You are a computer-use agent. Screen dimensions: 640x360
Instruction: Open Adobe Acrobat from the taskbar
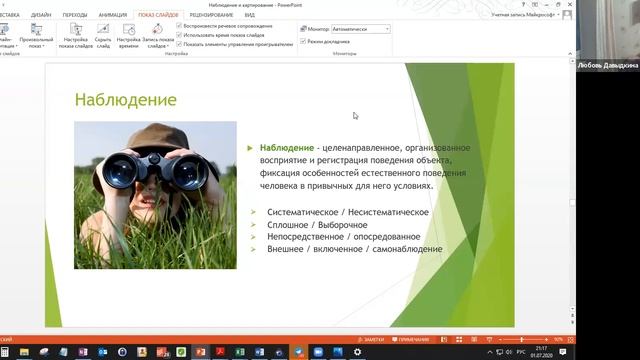220,352
